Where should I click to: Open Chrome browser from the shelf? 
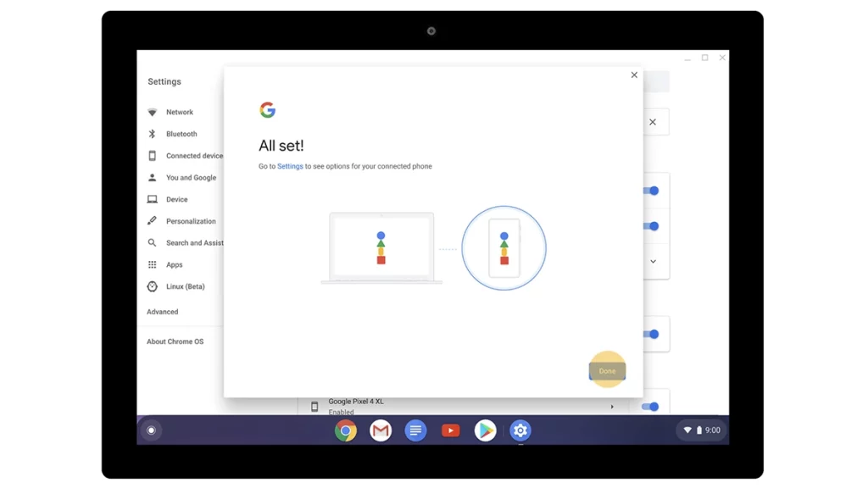point(346,430)
